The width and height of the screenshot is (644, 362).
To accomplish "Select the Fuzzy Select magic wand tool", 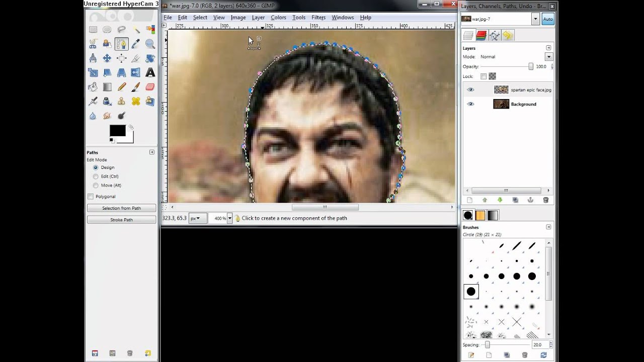I will pos(136,30).
